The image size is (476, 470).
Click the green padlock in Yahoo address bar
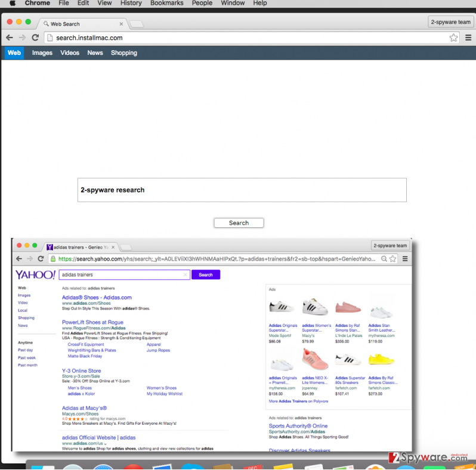[53, 259]
